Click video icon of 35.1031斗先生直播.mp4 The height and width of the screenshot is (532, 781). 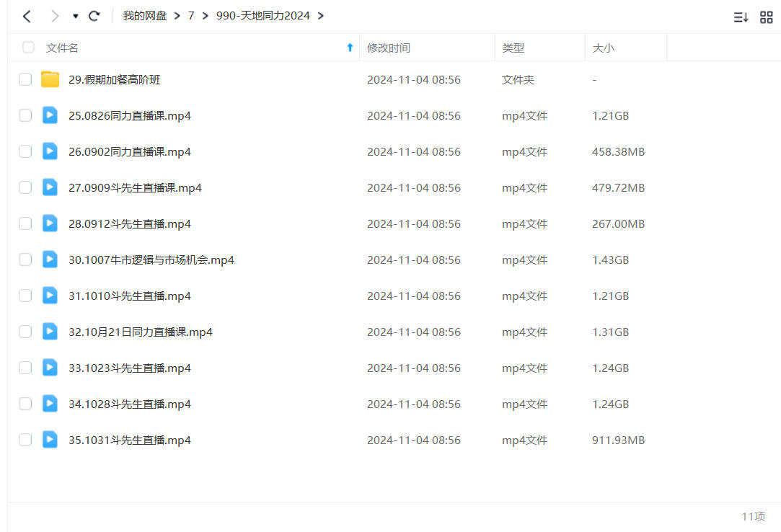[50, 439]
